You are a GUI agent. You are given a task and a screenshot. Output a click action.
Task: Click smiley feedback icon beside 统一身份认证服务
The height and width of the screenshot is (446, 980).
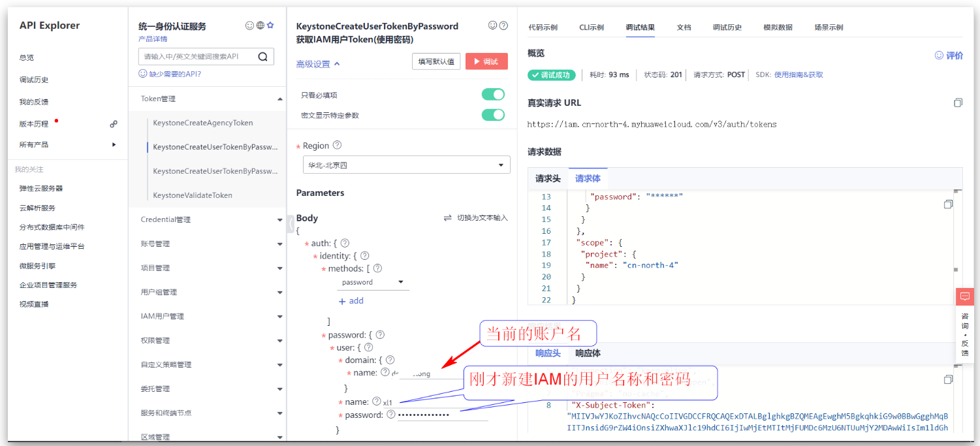tap(249, 25)
